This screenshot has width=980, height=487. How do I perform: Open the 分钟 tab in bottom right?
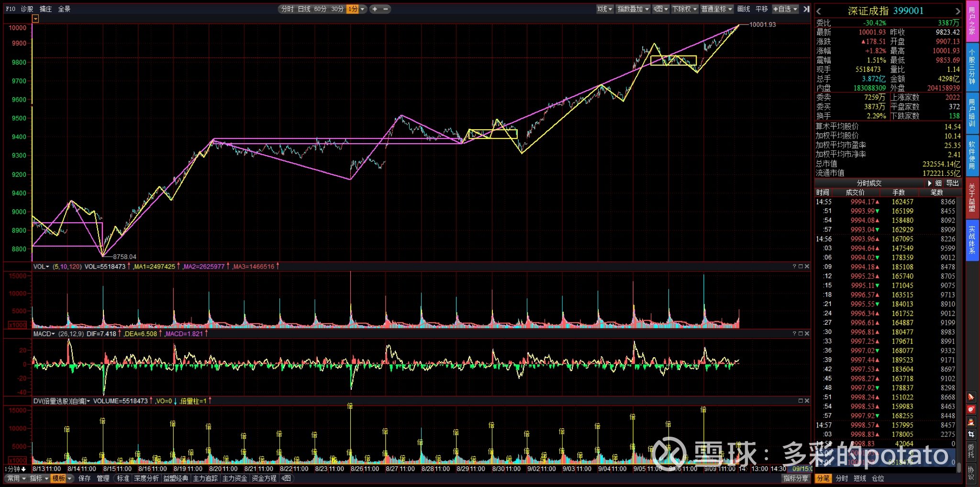tap(842, 478)
